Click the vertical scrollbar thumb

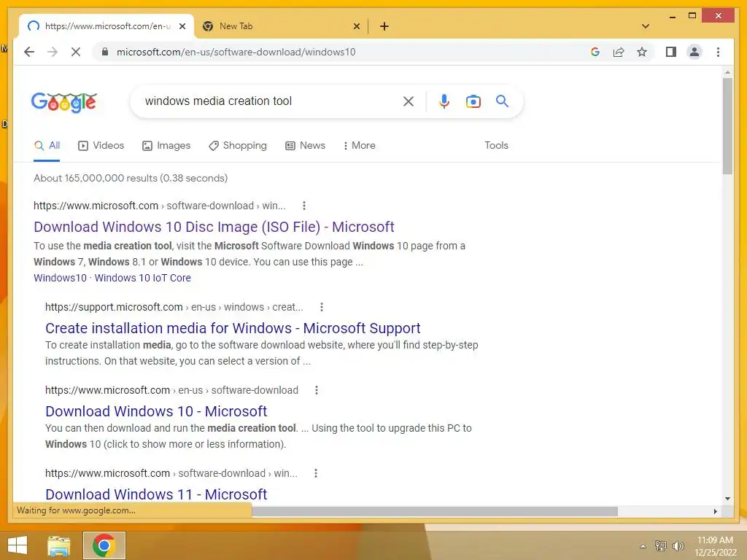tap(727, 126)
